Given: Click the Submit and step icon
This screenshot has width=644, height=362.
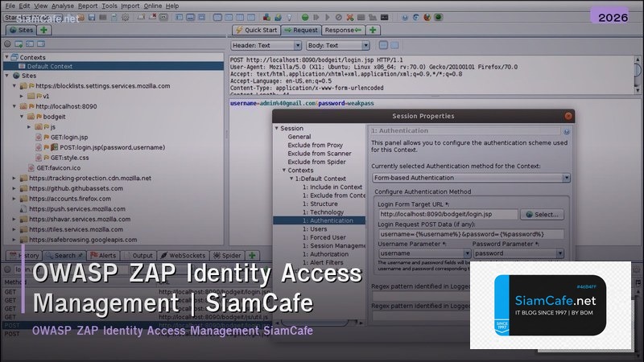Looking at the screenshot, I should click(316, 17).
